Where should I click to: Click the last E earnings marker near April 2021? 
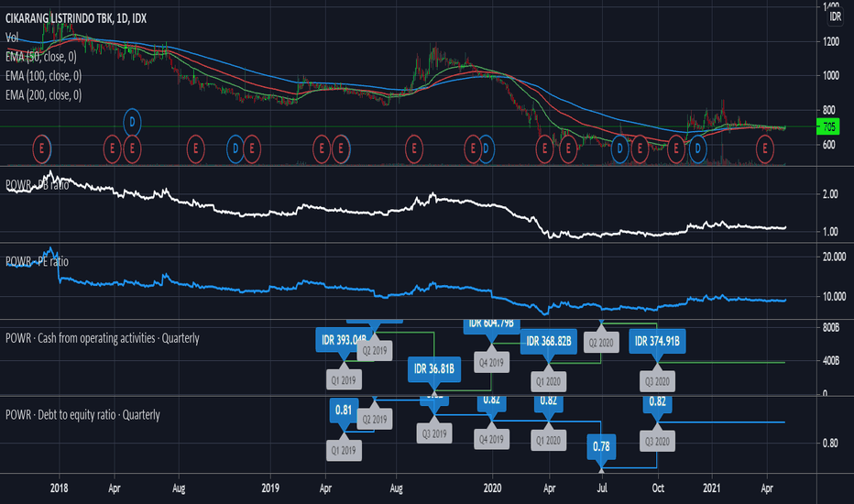765,148
